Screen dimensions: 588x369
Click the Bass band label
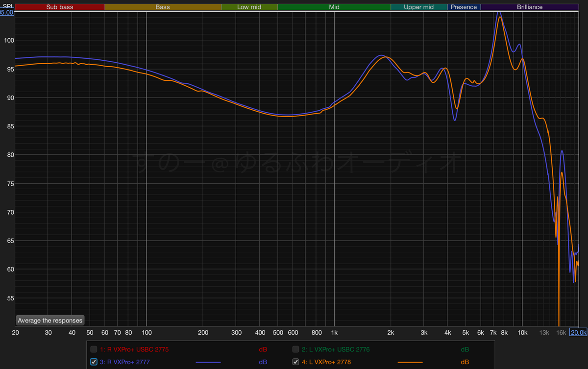point(163,7)
